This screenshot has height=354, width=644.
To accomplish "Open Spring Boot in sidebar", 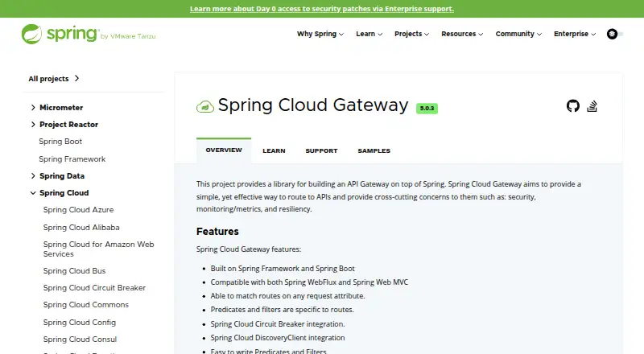I will [x=60, y=142].
